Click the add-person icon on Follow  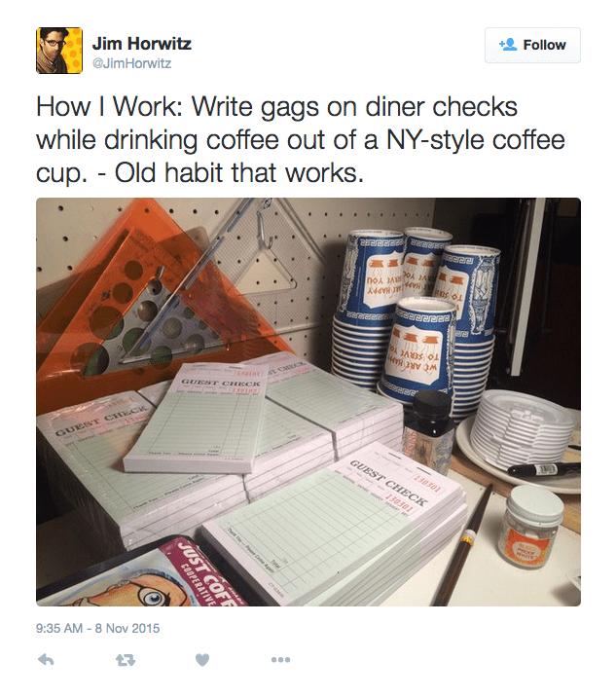point(508,45)
